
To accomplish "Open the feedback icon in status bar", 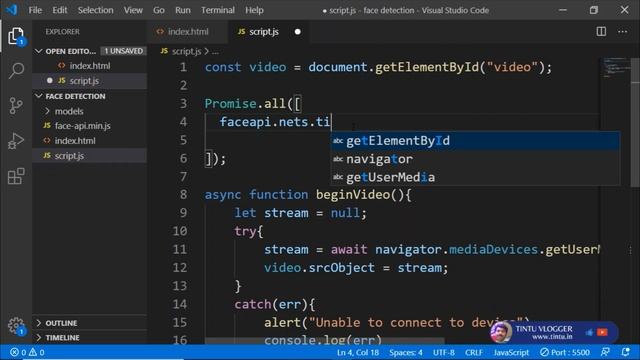I will (605, 352).
